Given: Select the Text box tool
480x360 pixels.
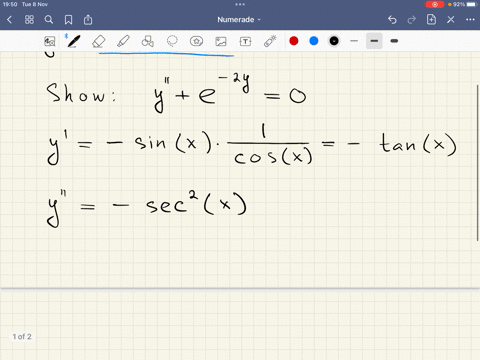Looking at the screenshot, I should tap(245, 41).
